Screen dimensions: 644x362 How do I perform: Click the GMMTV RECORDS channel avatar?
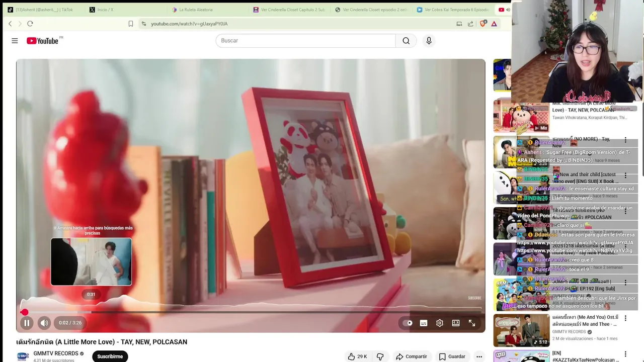pyautogui.click(x=23, y=356)
